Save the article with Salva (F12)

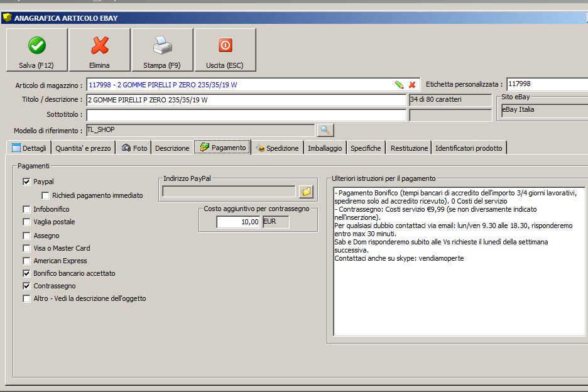pyautogui.click(x=36, y=50)
